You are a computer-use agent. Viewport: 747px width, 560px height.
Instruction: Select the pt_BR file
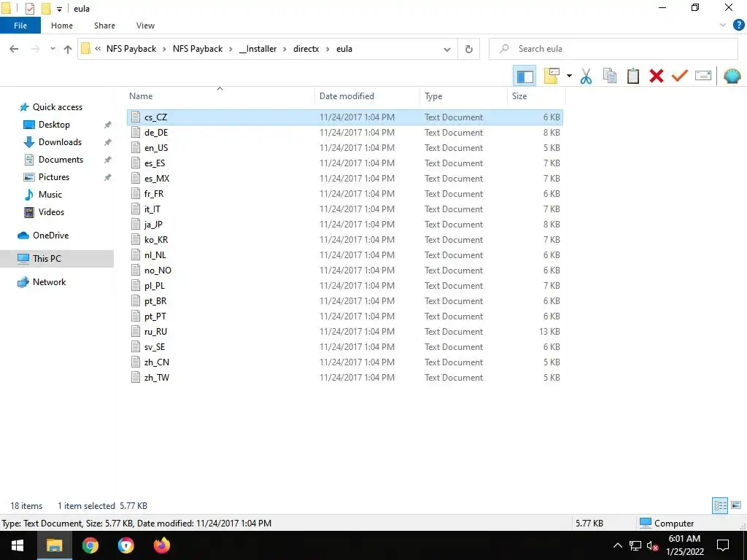coord(345,301)
